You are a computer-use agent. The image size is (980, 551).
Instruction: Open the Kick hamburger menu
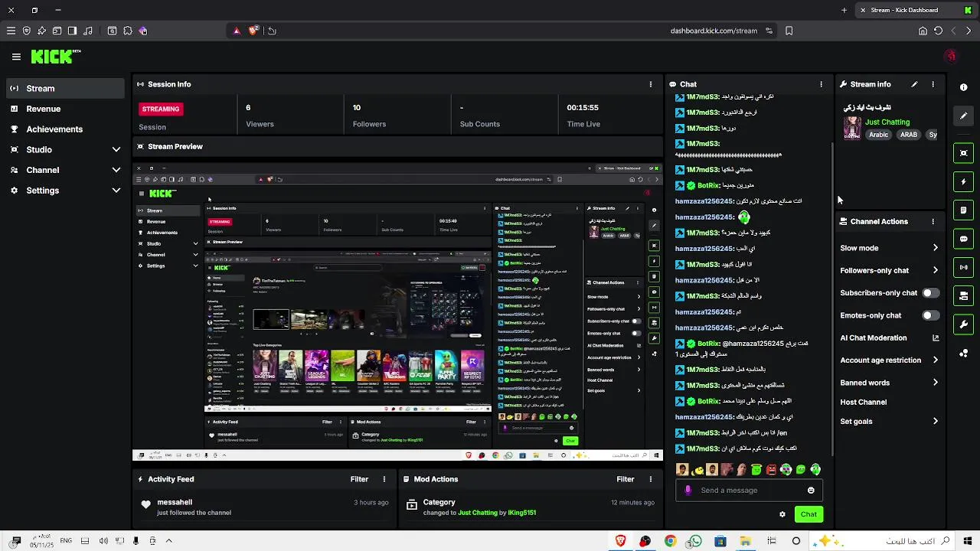click(16, 57)
